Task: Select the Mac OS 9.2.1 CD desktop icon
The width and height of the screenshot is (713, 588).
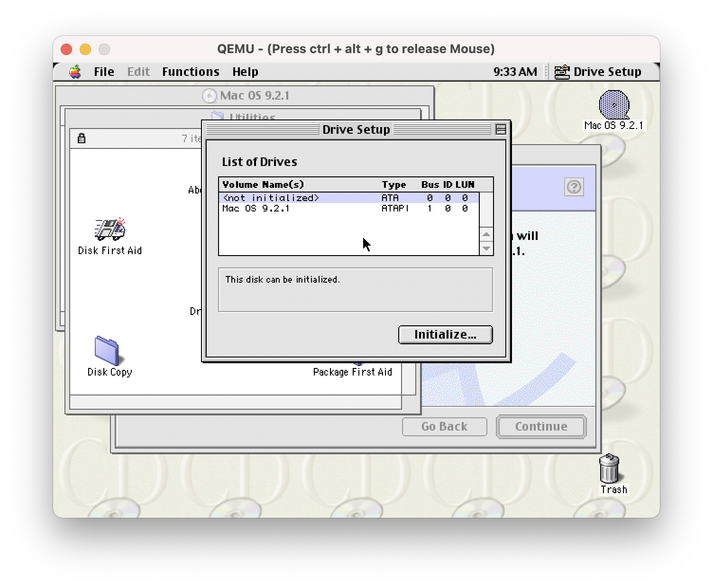Action: pos(614,105)
